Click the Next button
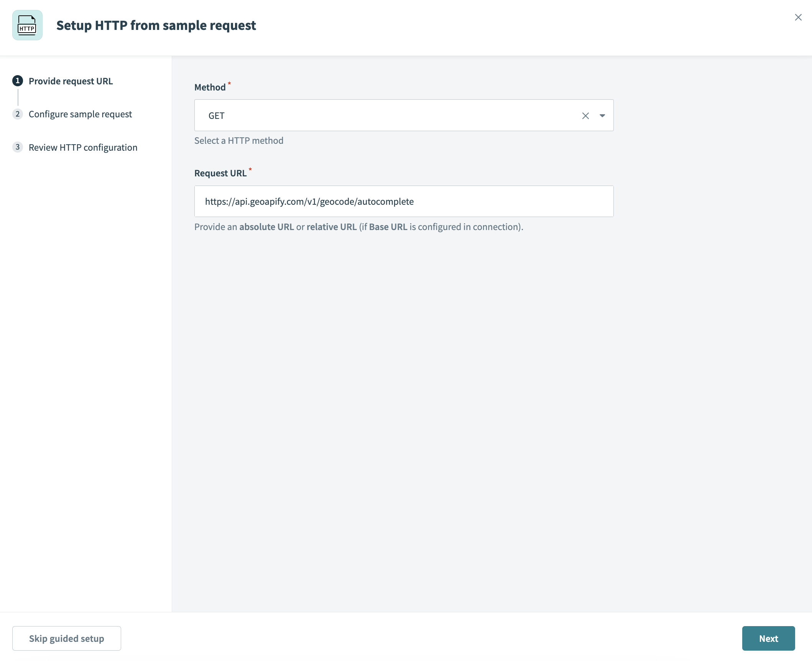 tap(768, 638)
